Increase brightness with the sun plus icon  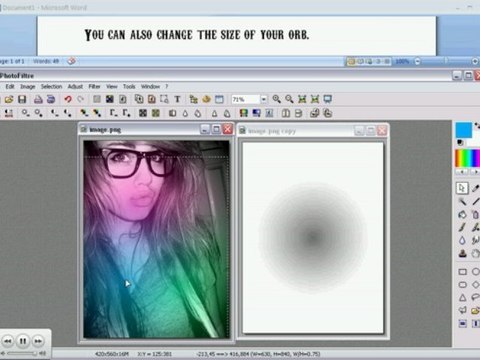click(x=38, y=113)
